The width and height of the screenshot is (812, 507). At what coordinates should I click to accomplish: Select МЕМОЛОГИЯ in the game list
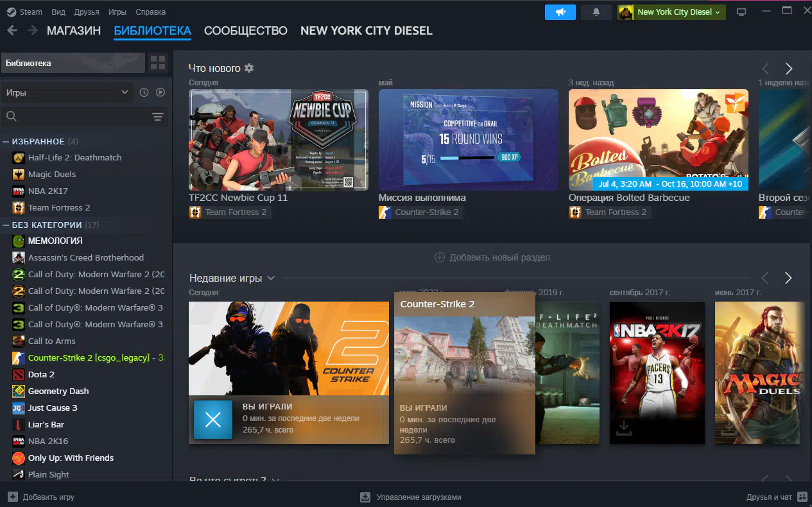tap(55, 241)
